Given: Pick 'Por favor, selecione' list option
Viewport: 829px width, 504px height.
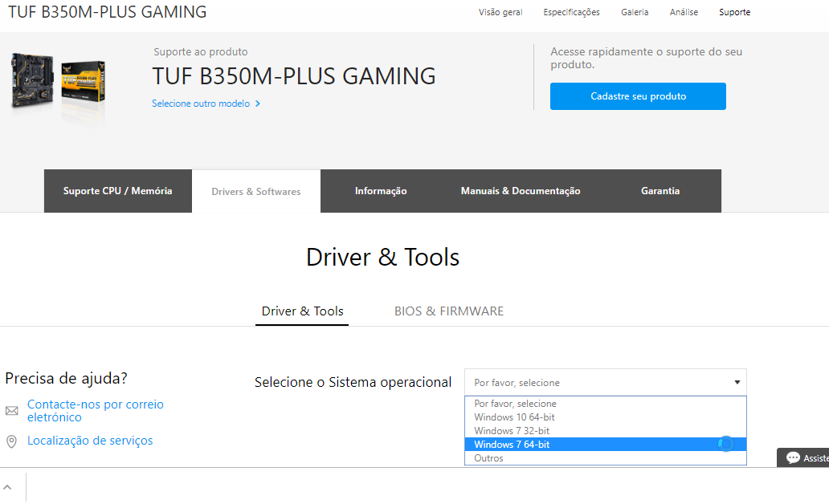Looking at the screenshot, I should [x=606, y=403].
